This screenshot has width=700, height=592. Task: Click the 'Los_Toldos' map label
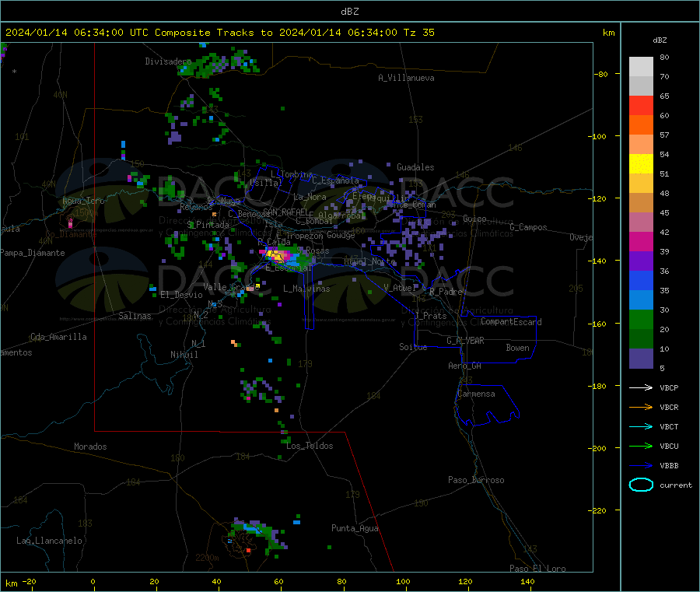click(x=310, y=446)
